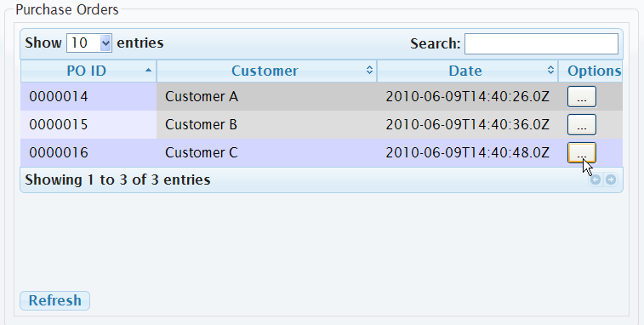Screen dimensions: 644x325
Task: Select PO ID 0000015 cell
Action: click(88, 124)
